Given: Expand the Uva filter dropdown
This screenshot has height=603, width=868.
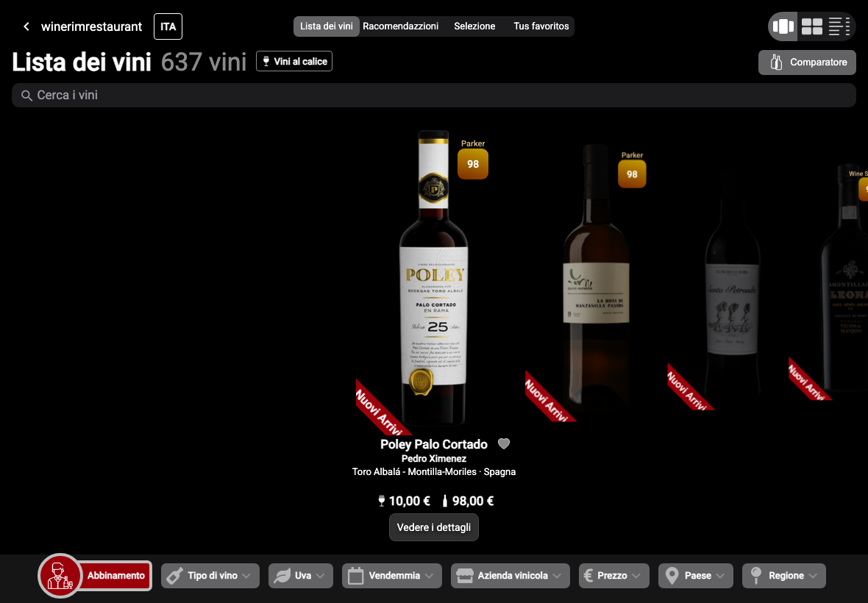Looking at the screenshot, I should pyautogui.click(x=301, y=576).
